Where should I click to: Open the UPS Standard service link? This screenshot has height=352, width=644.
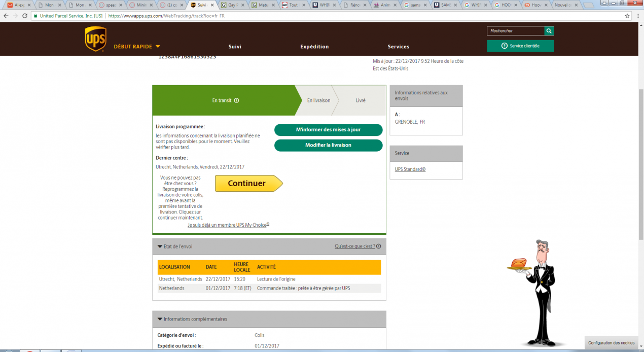(410, 169)
